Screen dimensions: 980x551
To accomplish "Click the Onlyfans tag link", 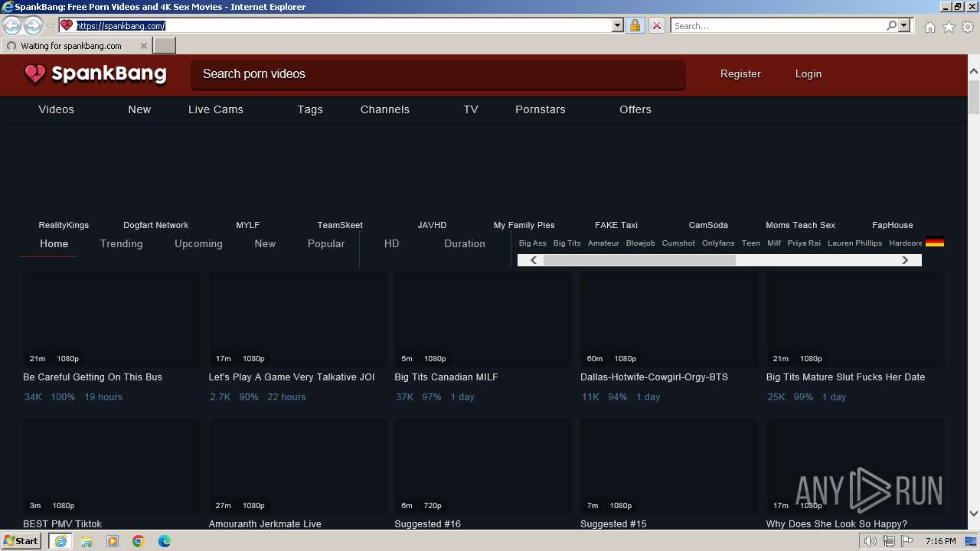I will pyautogui.click(x=718, y=243).
